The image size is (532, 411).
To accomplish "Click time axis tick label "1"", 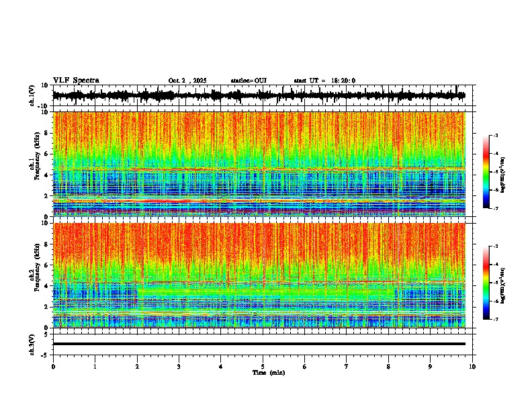I will point(95,367).
